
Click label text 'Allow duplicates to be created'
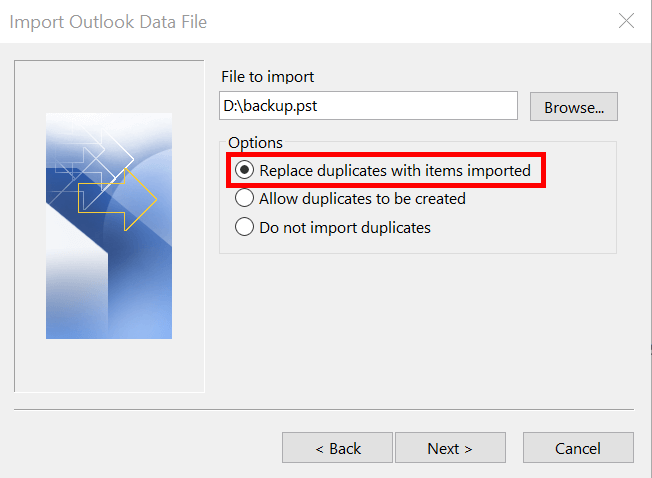362,199
